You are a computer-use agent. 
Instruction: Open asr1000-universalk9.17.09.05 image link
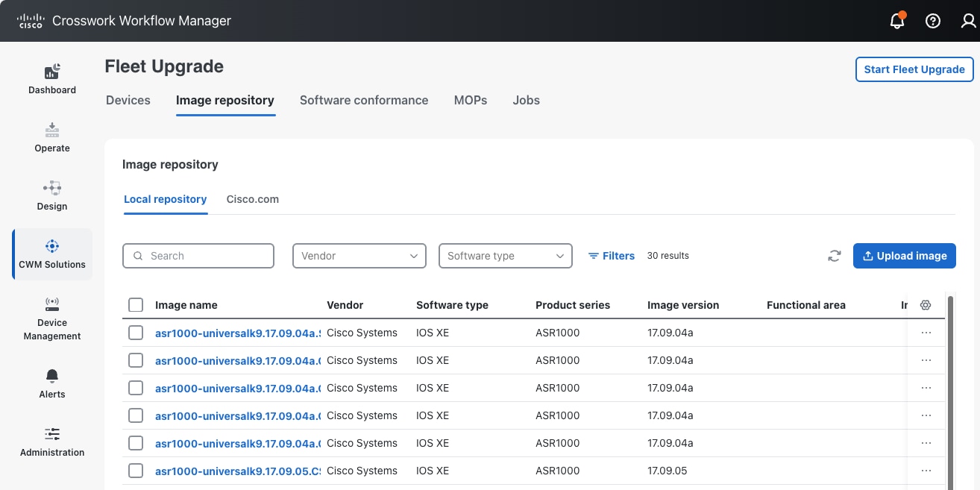click(238, 471)
